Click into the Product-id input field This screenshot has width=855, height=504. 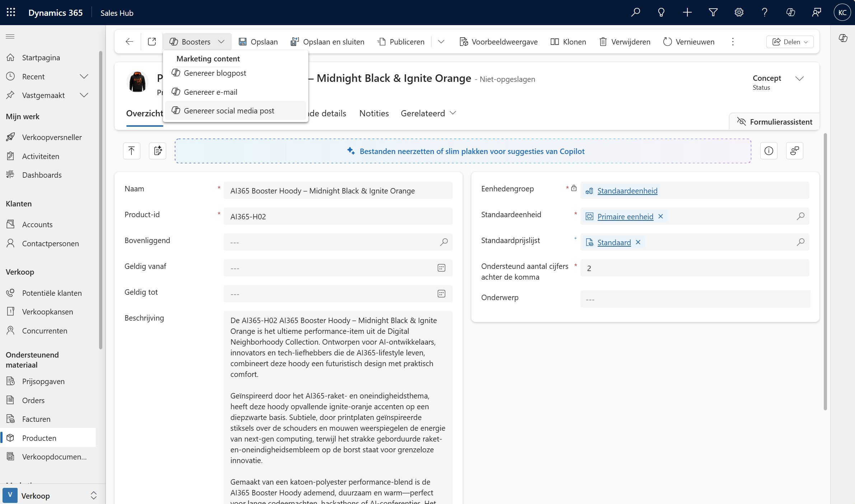tap(337, 216)
